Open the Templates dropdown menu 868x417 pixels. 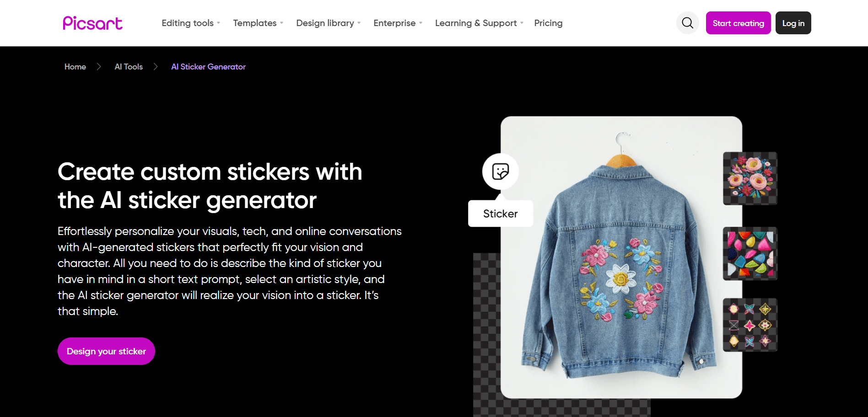(x=255, y=23)
